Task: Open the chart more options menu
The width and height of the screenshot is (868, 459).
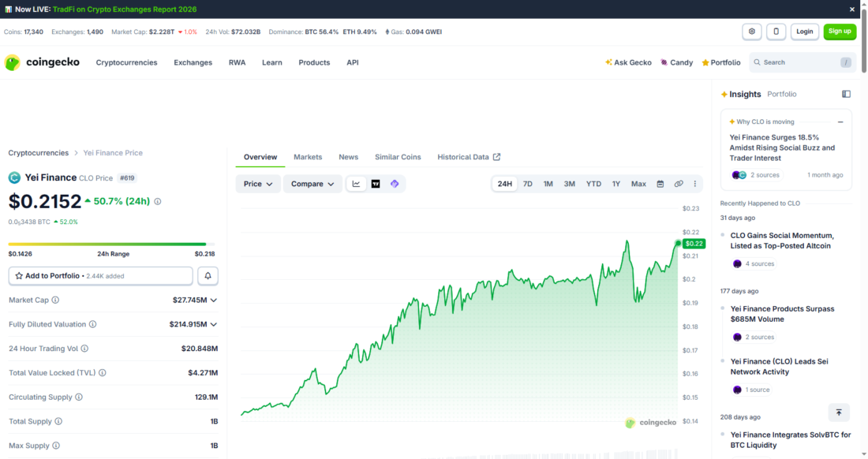Action: 694,185
